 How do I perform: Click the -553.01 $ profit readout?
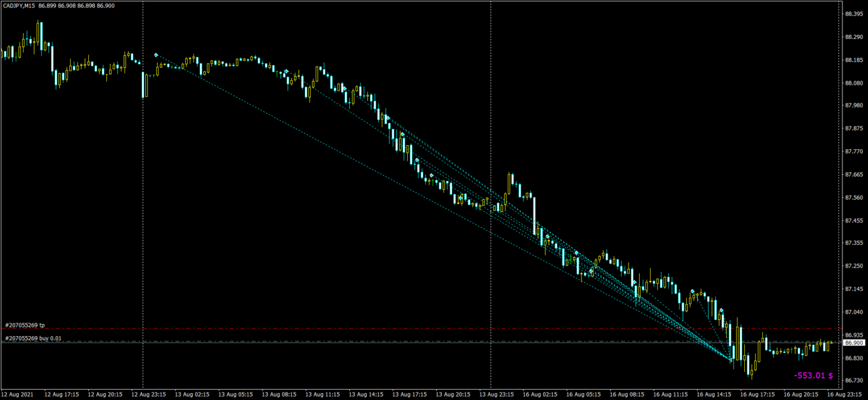tap(813, 376)
